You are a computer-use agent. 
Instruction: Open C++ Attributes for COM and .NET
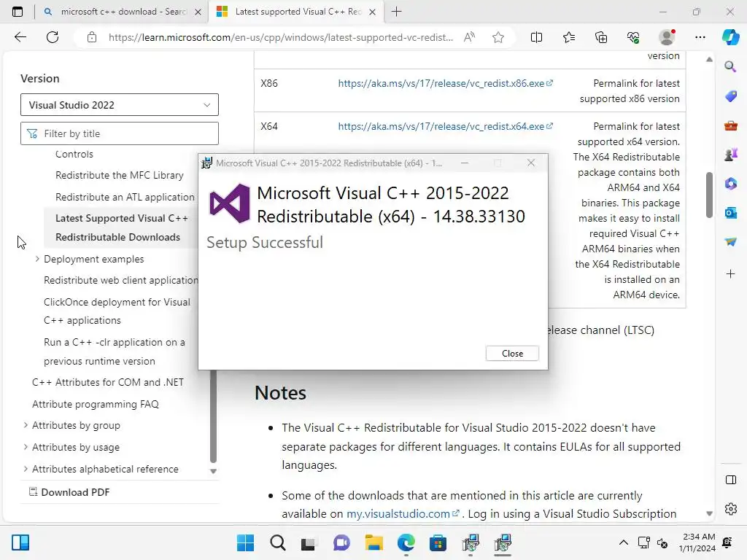[x=108, y=382]
